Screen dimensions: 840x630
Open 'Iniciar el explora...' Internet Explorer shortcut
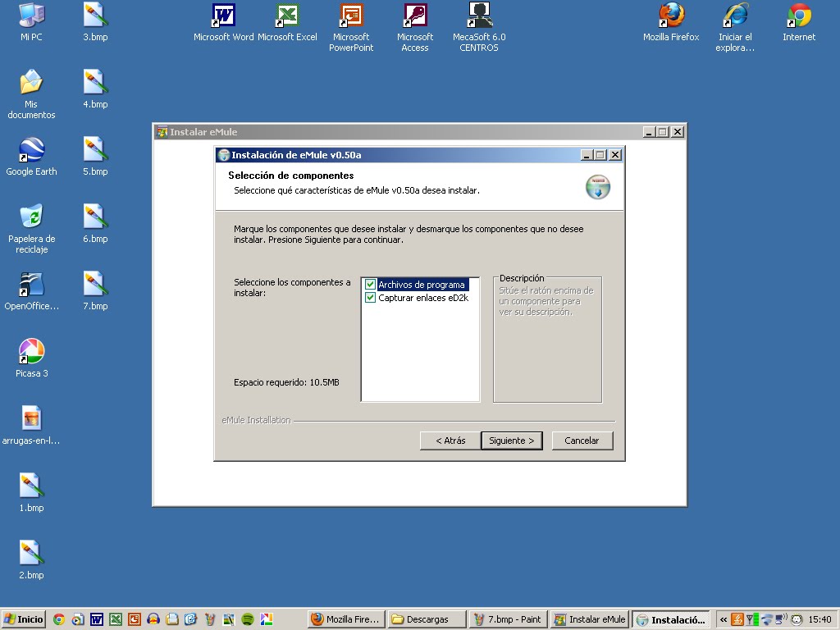pyautogui.click(x=735, y=27)
